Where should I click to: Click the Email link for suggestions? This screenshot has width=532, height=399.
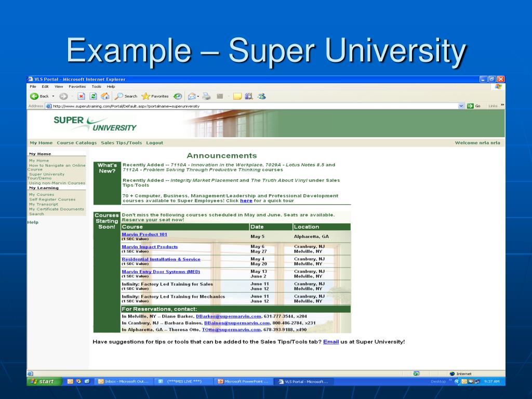point(331,342)
